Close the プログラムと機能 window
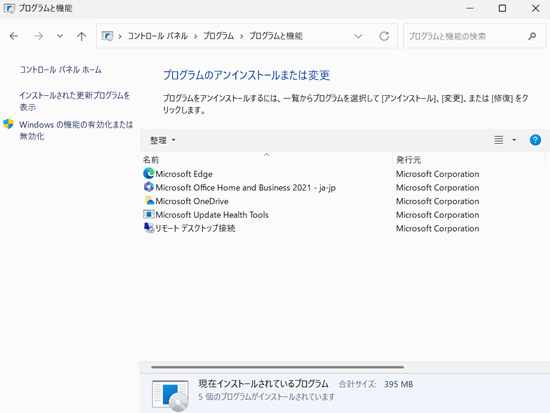 coord(535,8)
